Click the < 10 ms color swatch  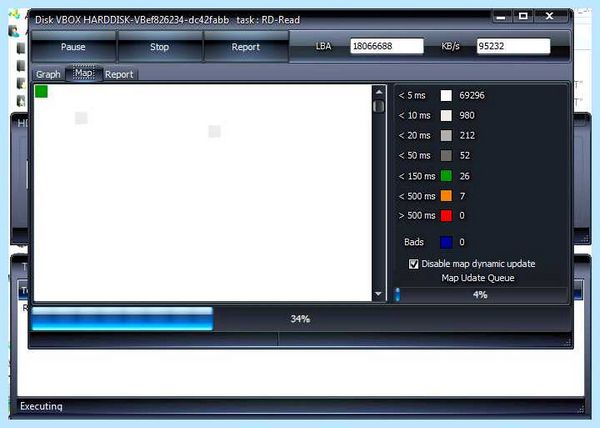coord(446,116)
